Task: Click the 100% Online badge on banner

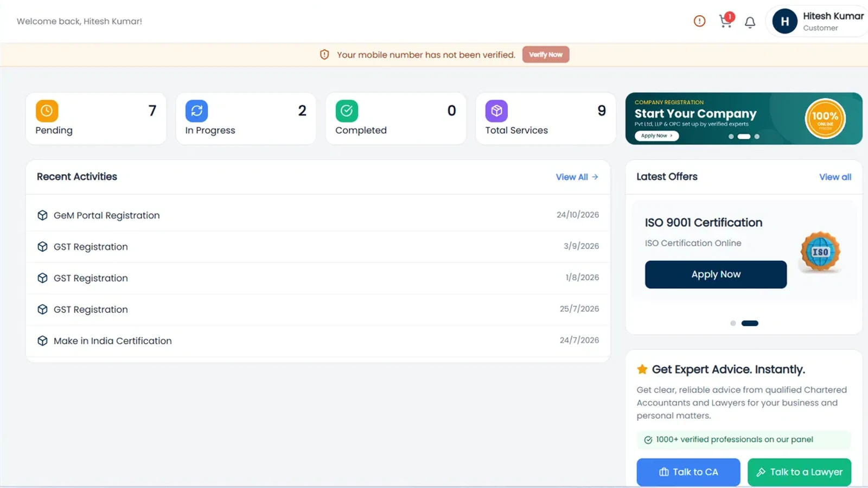Action: click(825, 118)
